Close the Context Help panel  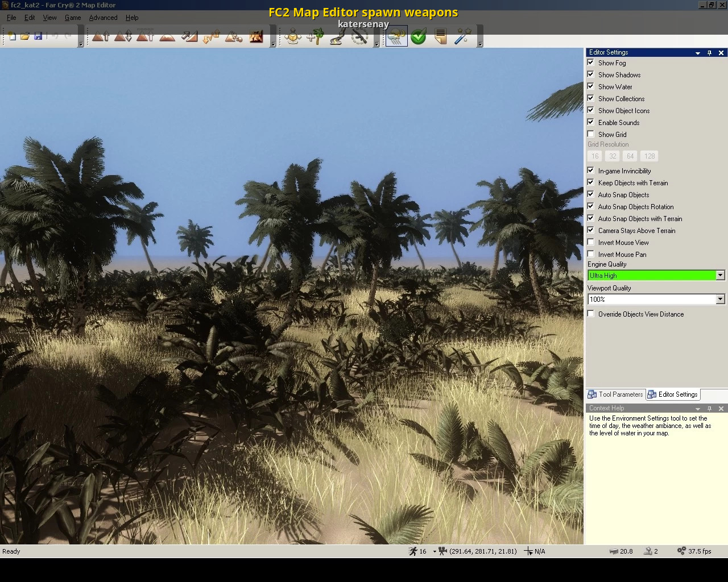(721, 408)
